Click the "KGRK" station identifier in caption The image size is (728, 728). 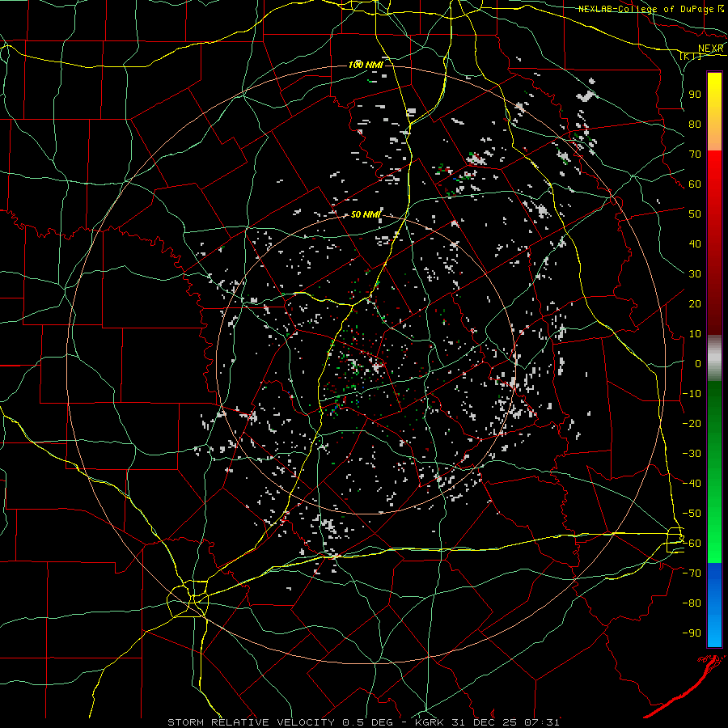(x=430, y=722)
